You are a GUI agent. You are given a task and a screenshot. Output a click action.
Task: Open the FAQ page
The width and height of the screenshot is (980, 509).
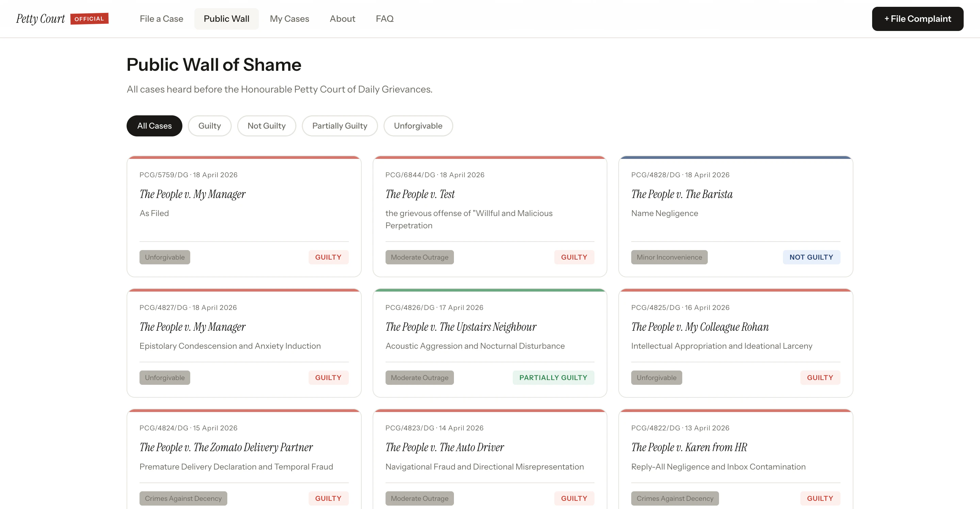pos(384,19)
